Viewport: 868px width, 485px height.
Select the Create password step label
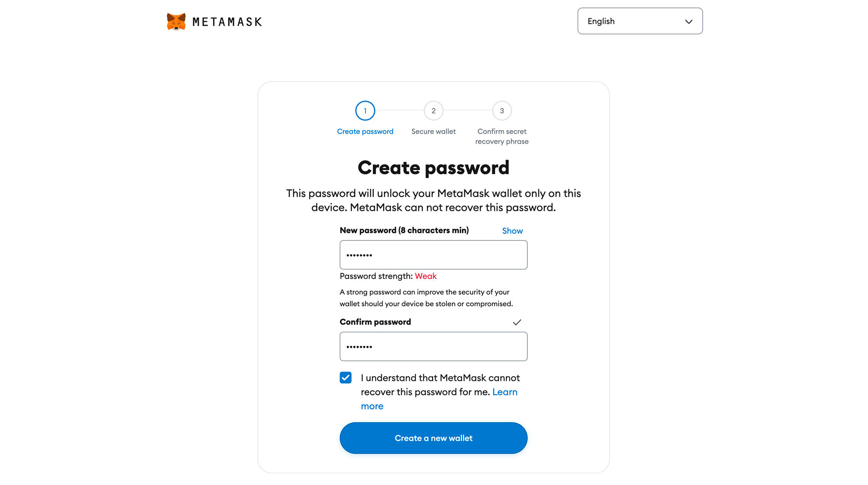(365, 131)
